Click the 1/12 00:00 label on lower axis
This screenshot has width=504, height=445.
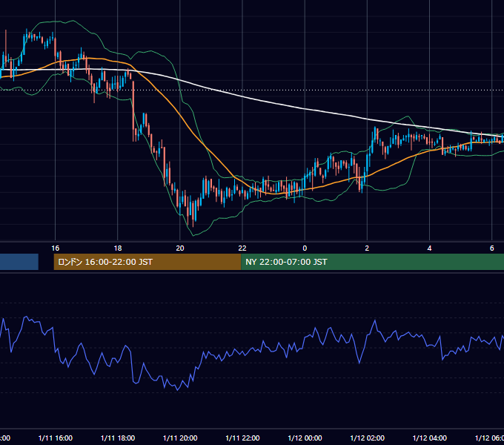(x=305, y=438)
